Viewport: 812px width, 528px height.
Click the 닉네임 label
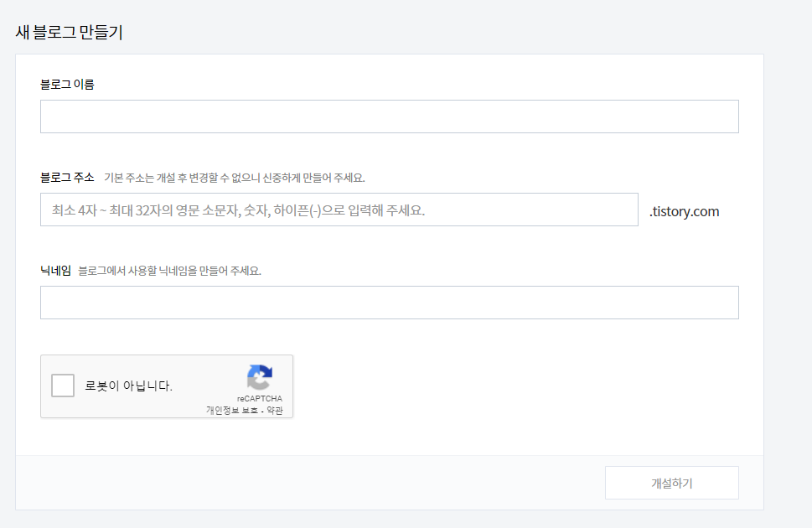pyautogui.click(x=55, y=271)
